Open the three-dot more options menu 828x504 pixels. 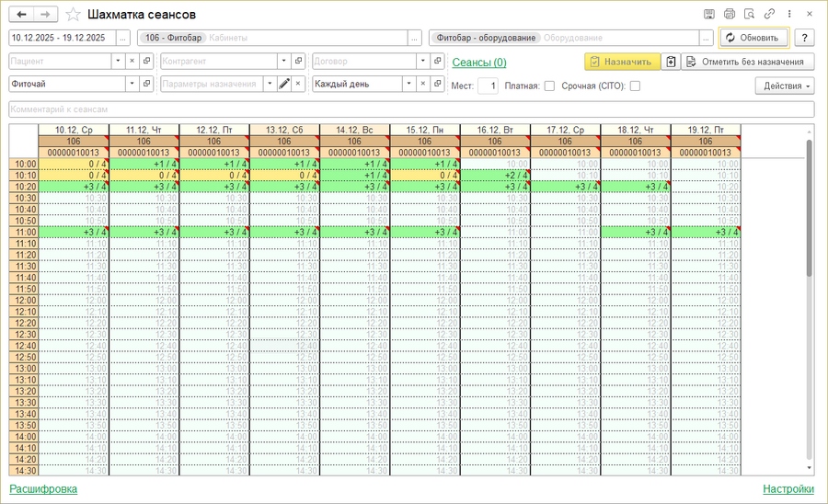tap(788, 15)
